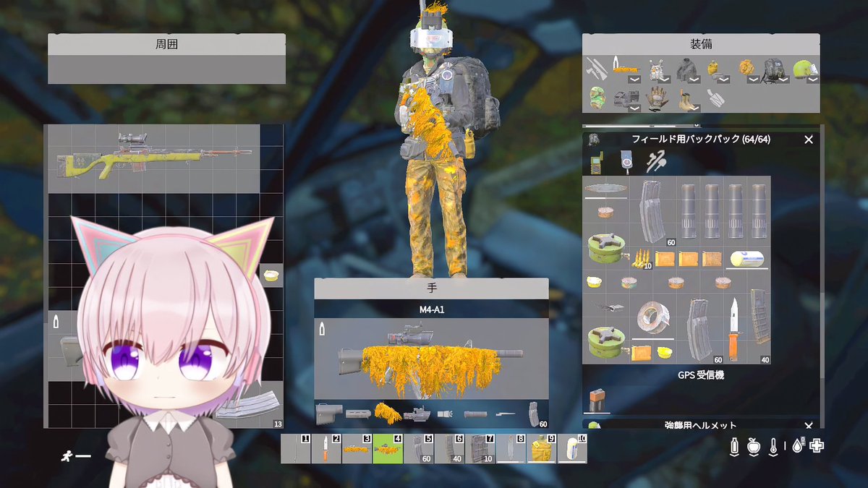Expand the dark plate carrier slot arrow

[x=634, y=108]
